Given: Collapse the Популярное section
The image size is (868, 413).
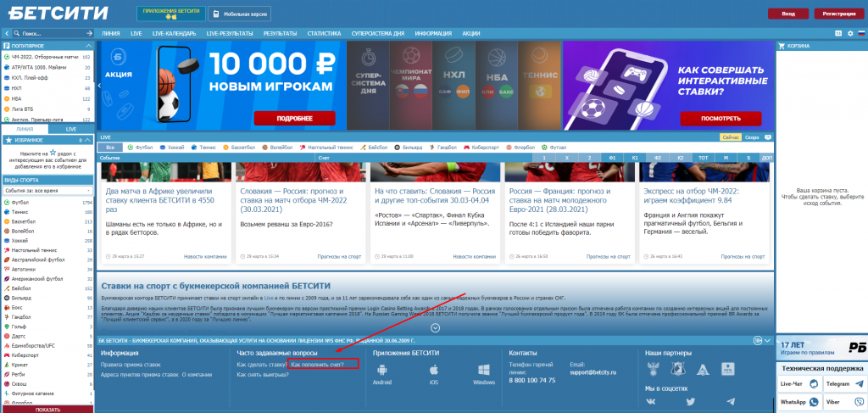Looking at the screenshot, I should [x=90, y=45].
